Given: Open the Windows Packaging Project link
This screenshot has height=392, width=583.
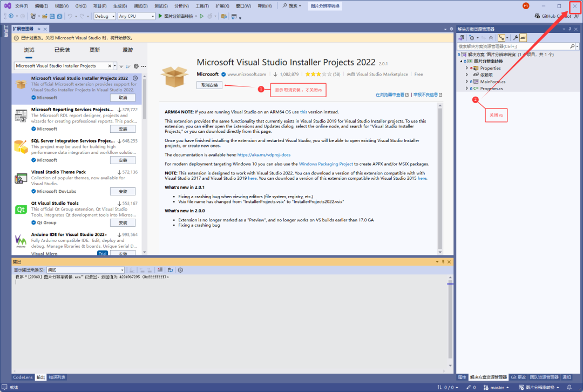Looking at the screenshot, I should point(326,164).
